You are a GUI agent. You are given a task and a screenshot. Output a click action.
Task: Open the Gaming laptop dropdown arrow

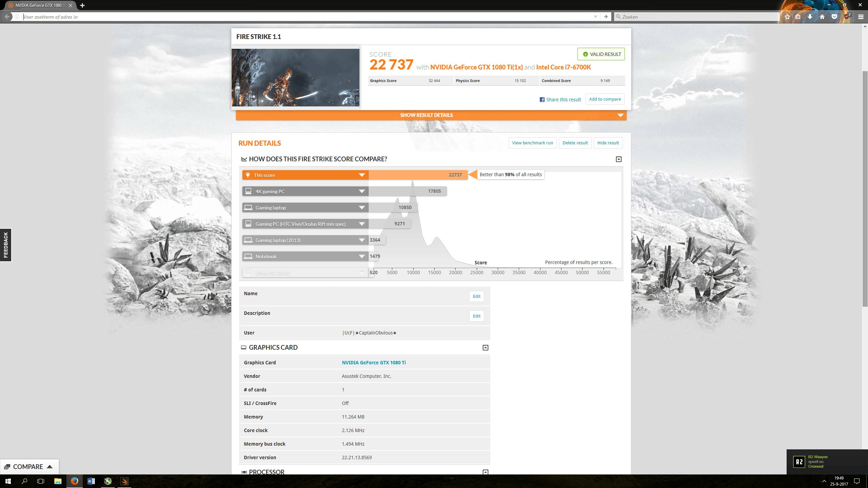(362, 208)
